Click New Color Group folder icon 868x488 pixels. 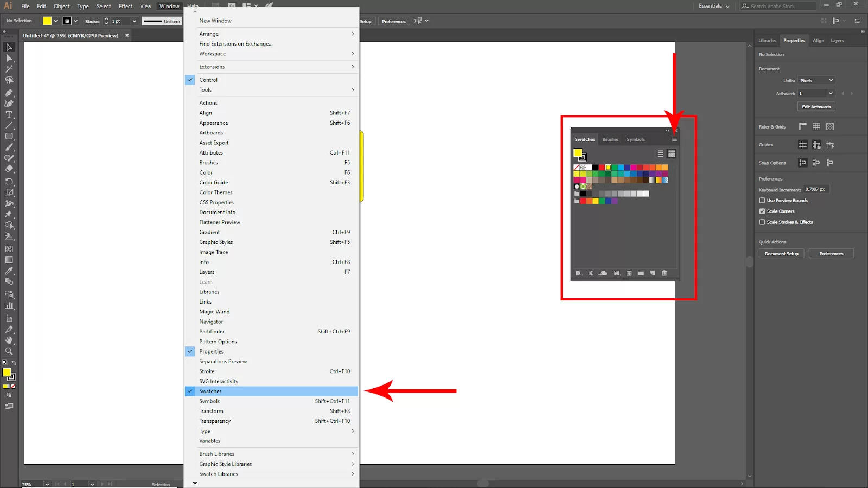641,273
